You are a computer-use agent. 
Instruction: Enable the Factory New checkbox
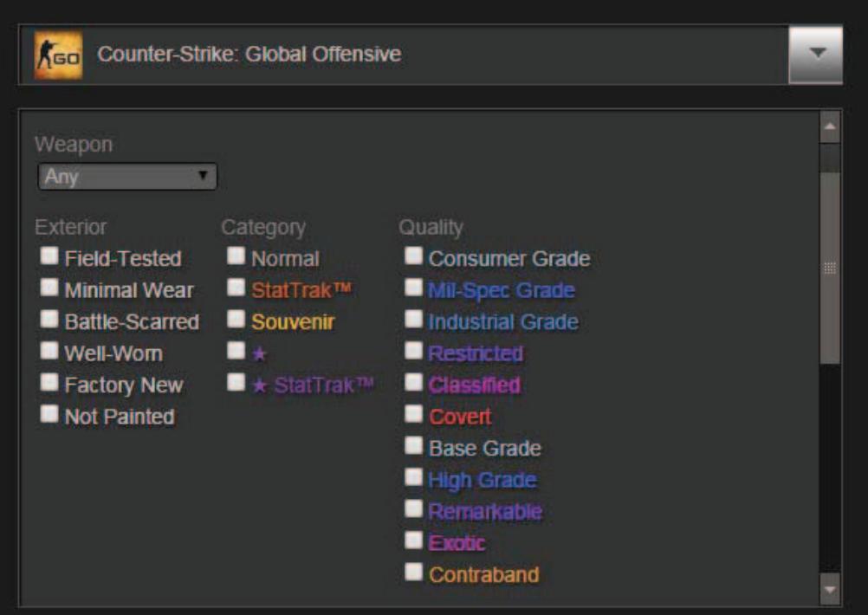coord(49,382)
